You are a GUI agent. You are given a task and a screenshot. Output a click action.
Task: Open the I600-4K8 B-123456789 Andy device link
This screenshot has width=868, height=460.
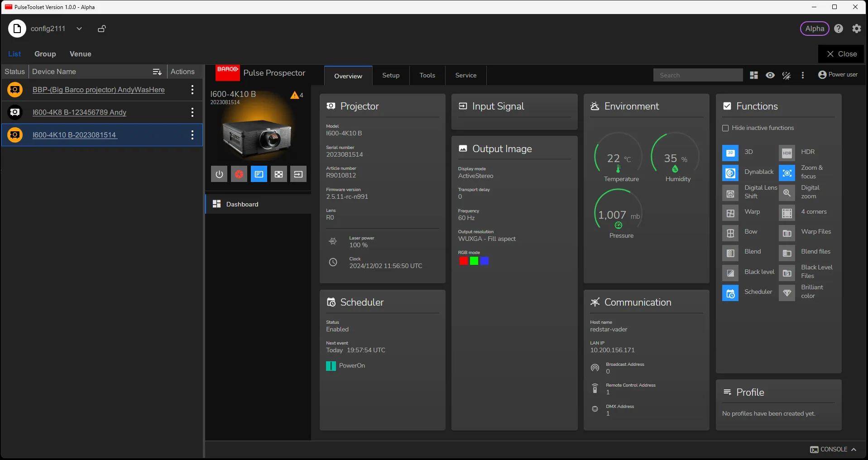coord(79,112)
